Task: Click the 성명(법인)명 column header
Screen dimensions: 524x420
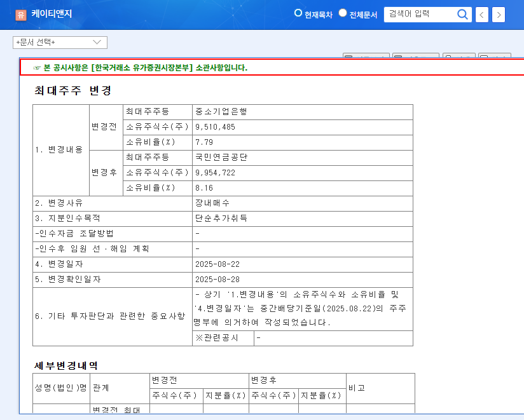Action: pyautogui.click(x=61, y=388)
